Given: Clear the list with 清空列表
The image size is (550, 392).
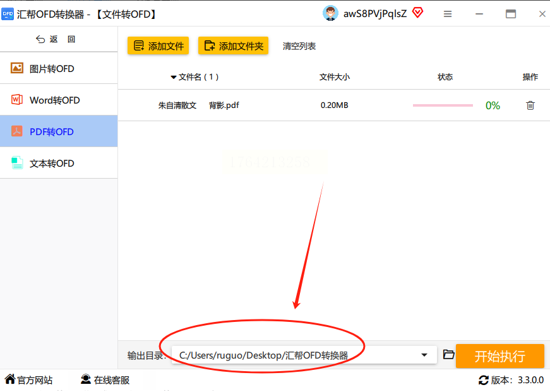Looking at the screenshot, I should pyautogui.click(x=299, y=46).
